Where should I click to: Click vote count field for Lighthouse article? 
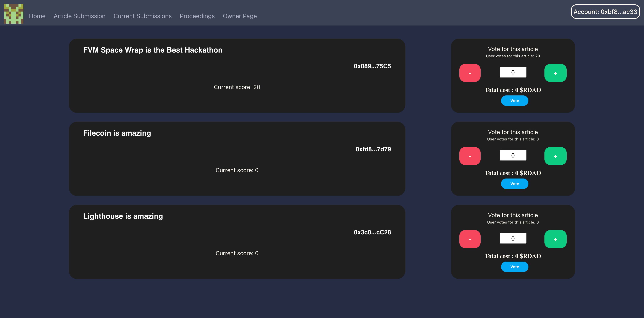[513, 239]
